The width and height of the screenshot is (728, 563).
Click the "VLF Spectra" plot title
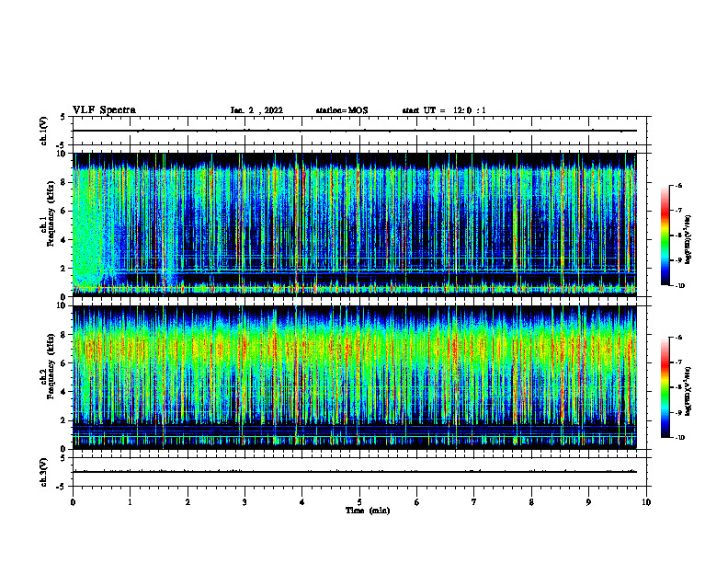coord(104,110)
